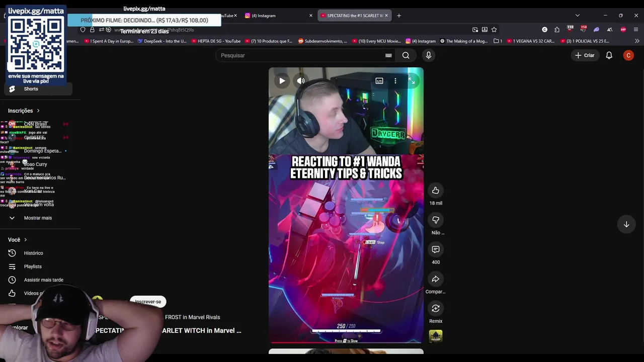Share the Short via Compartilhar icon
This screenshot has width=644, height=362.
(x=436, y=279)
